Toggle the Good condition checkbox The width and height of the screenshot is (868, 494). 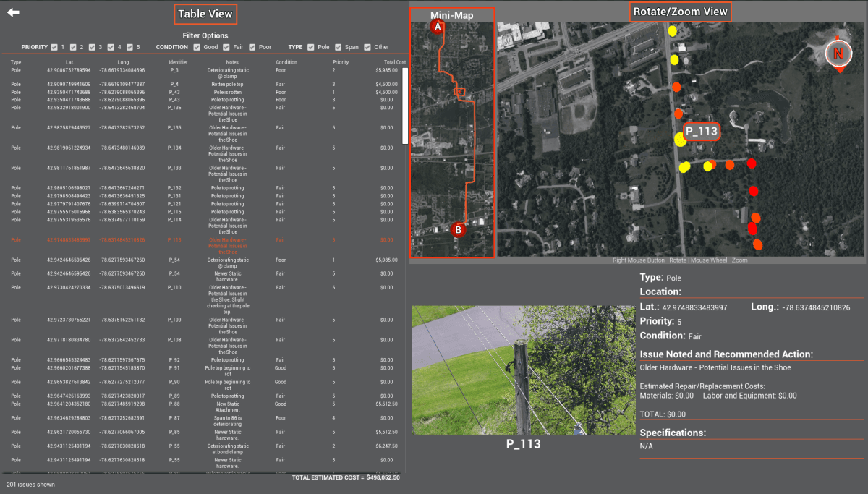(x=197, y=47)
